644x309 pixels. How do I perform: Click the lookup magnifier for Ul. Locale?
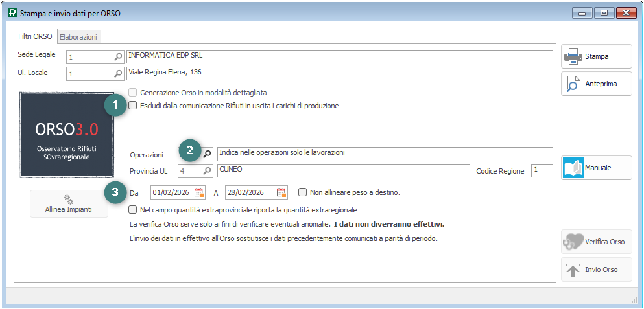(118, 74)
